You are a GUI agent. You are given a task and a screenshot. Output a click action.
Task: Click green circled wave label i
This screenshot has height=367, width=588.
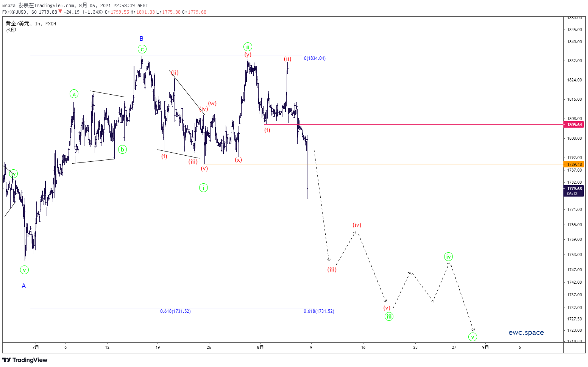[203, 187]
